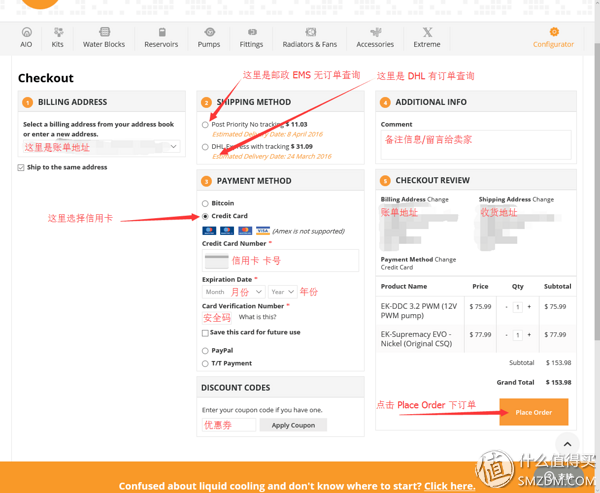Viewport: 600px width, 493px height.
Task: Click the Card Verification Number field
Action: [x=217, y=318]
